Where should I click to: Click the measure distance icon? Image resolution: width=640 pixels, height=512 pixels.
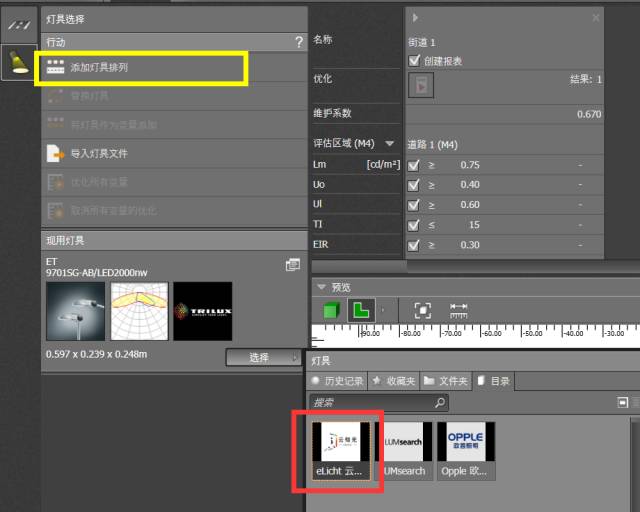click(458, 310)
